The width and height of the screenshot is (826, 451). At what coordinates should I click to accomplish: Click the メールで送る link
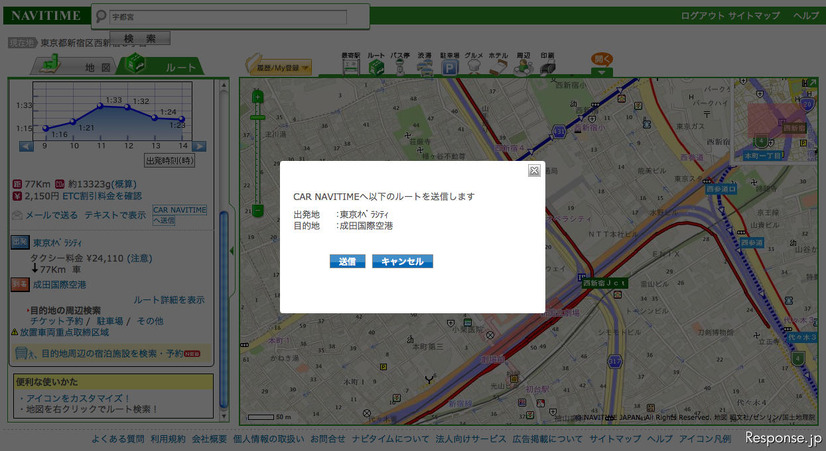(52, 215)
